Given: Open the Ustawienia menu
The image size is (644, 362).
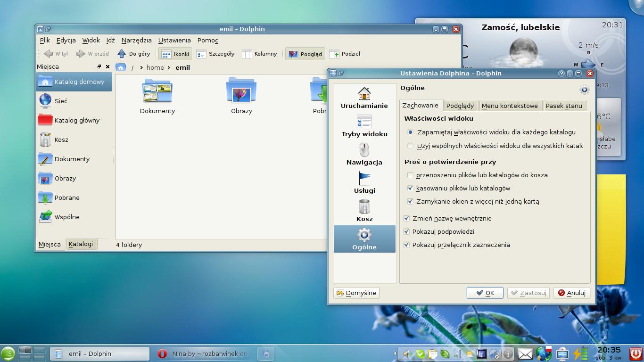Looking at the screenshot, I should pyautogui.click(x=174, y=41).
